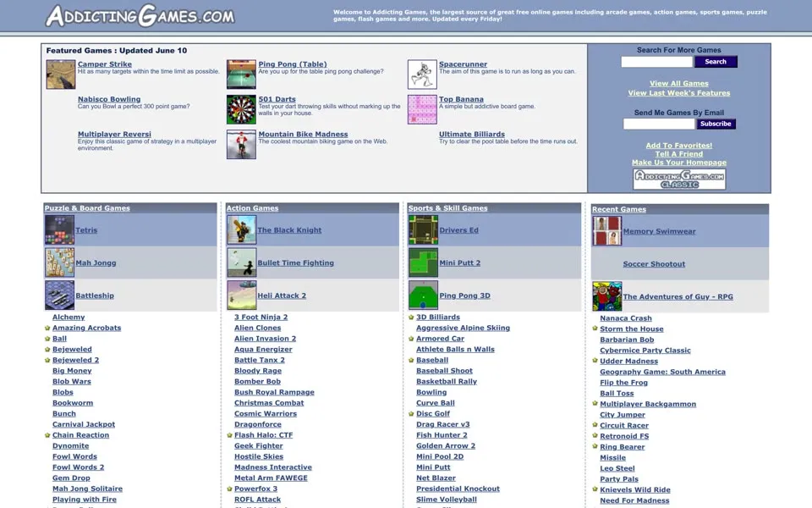Click the Tell A Friend link
The image size is (812, 508).
679,154
